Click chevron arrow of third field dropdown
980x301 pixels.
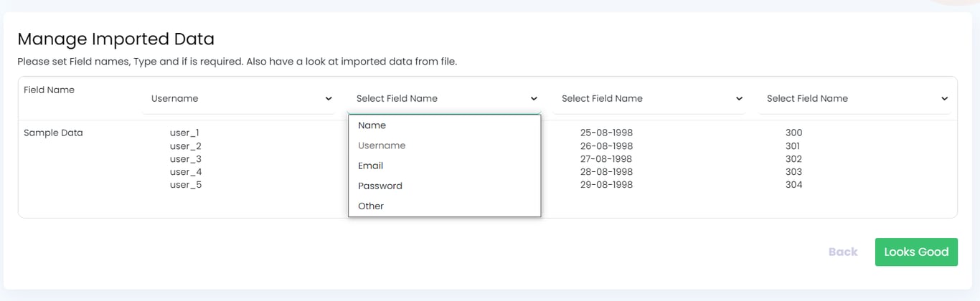(739, 99)
